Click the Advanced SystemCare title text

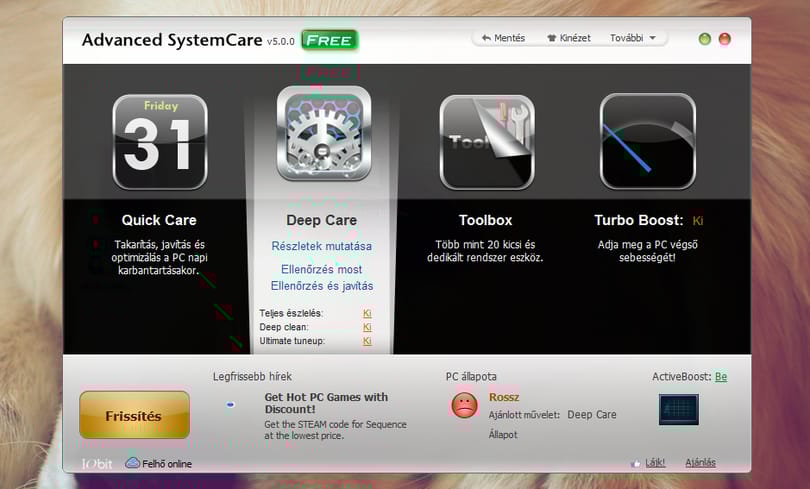[x=172, y=40]
